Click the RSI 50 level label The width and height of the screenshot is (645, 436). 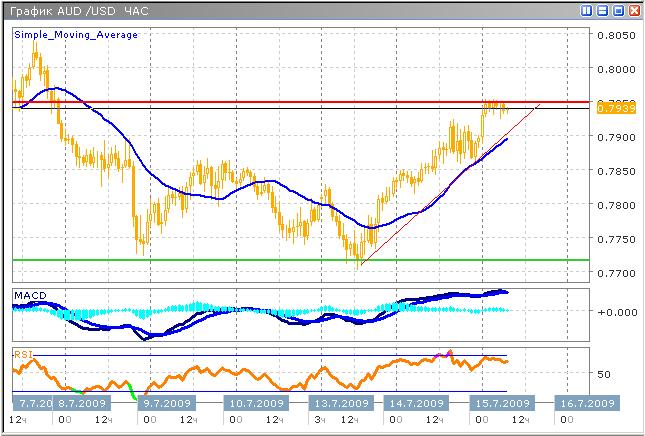(x=603, y=374)
